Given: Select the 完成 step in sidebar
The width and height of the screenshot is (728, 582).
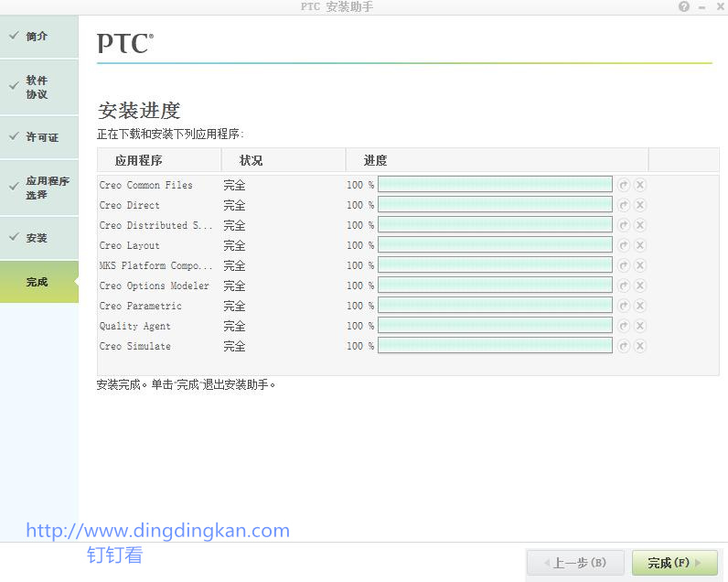Looking at the screenshot, I should pyautogui.click(x=39, y=282).
